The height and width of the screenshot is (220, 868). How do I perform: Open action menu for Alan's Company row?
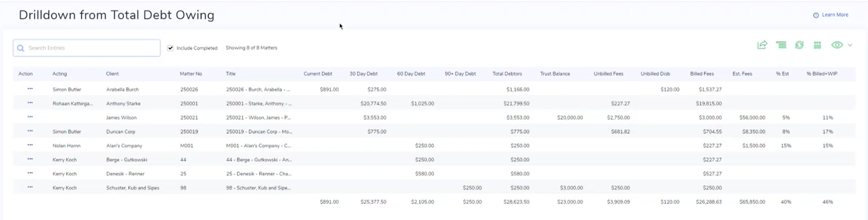pyautogui.click(x=30, y=145)
